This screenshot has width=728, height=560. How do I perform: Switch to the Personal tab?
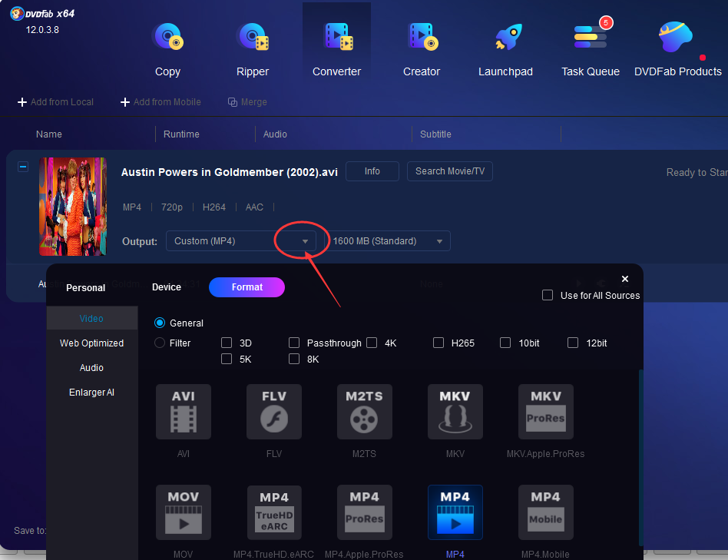pyautogui.click(x=86, y=288)
